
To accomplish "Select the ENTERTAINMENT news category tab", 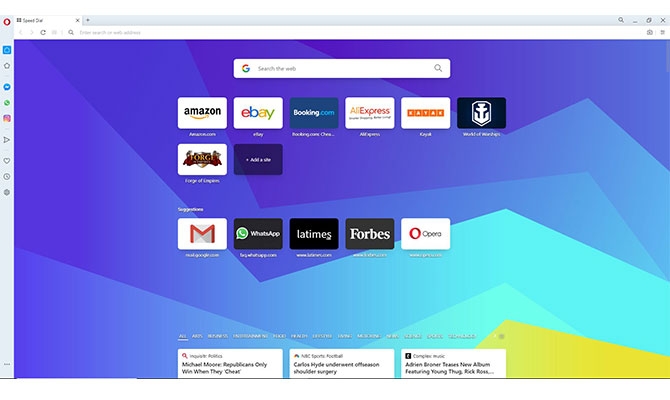I will [250, 336].
